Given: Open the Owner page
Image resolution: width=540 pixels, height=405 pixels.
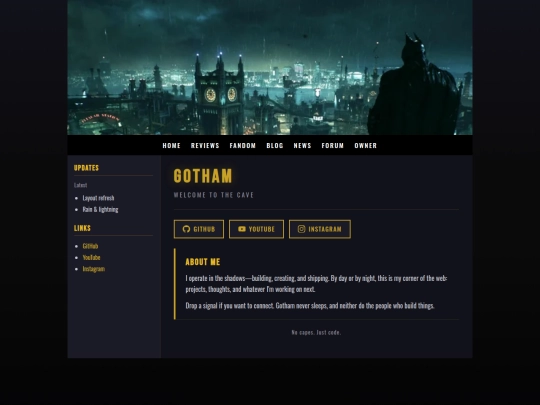Looking at the screenshot, I should click(x=366, y=146).
